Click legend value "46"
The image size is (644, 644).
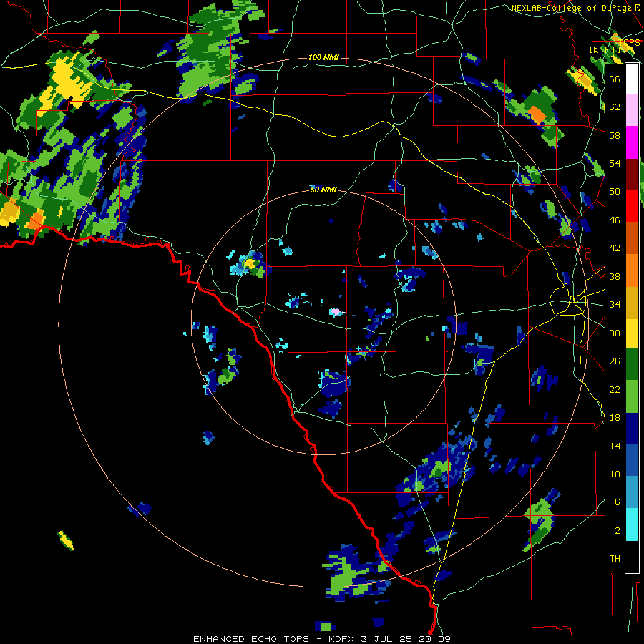click(615, 220)
